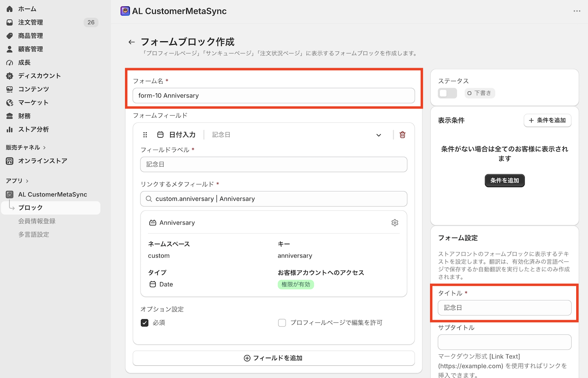This screenshot has width=588, height=378.
Task: Open リンクするメタフィールド combo box
Action: point(274,199)
